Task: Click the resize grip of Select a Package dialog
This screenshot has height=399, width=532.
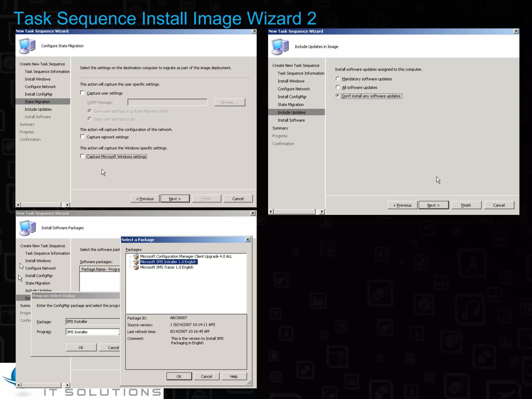Action: (x=249, y=383)
